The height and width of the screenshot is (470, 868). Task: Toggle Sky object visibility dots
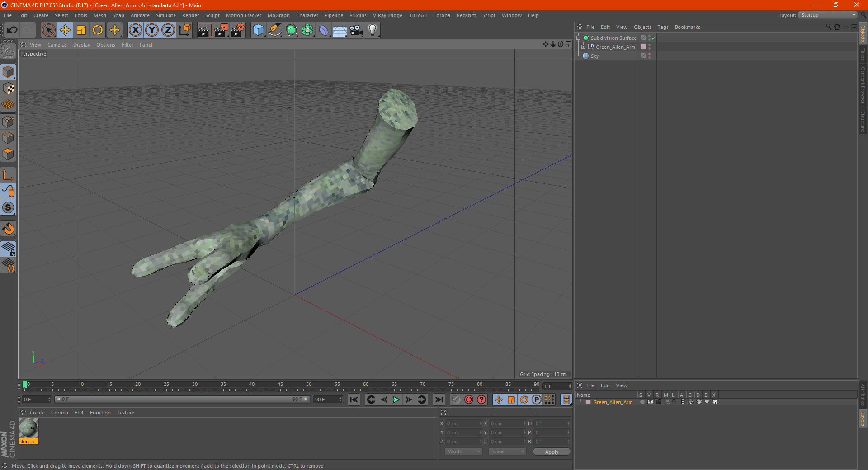coord(650,56)
